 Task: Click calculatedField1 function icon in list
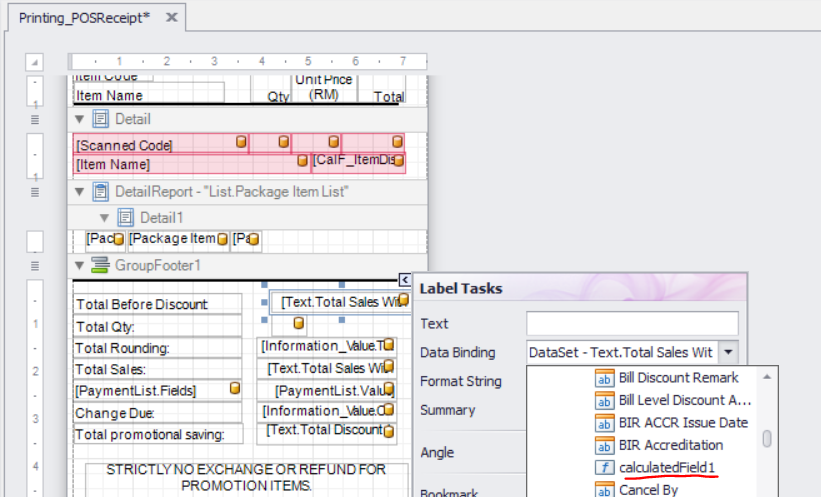click(x=604, y=467)
